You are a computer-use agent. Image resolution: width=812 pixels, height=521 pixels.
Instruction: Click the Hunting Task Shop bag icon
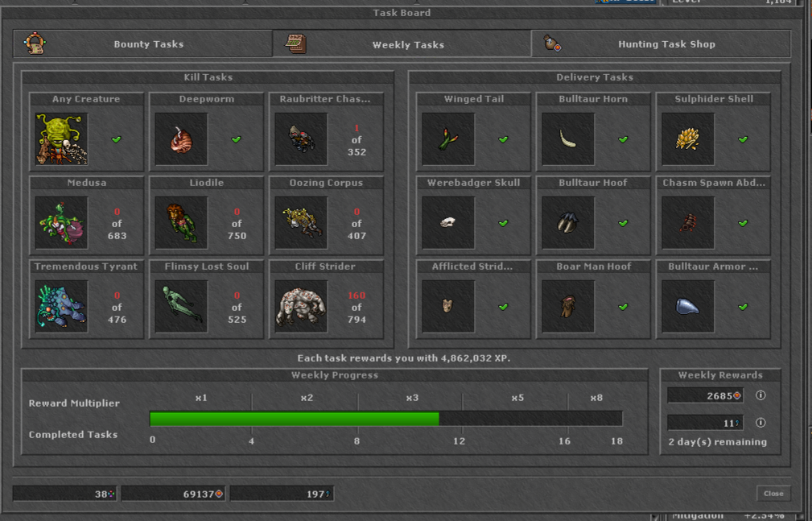(552, 43)
